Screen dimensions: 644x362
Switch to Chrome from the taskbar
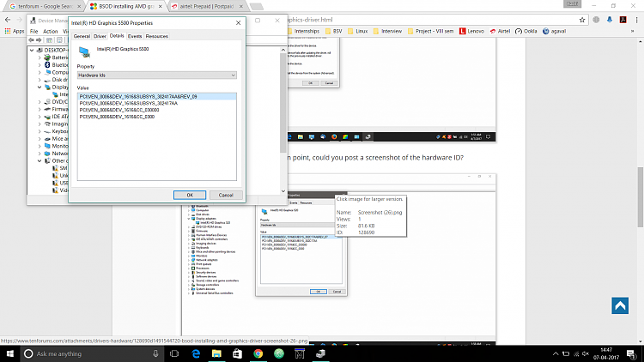[258, 353]
